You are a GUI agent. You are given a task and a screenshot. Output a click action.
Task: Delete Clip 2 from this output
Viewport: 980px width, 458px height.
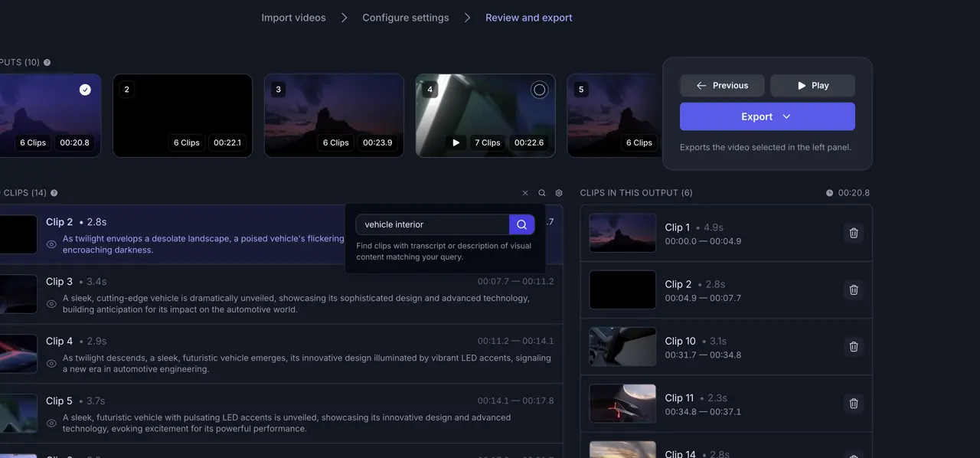point(854,290)
